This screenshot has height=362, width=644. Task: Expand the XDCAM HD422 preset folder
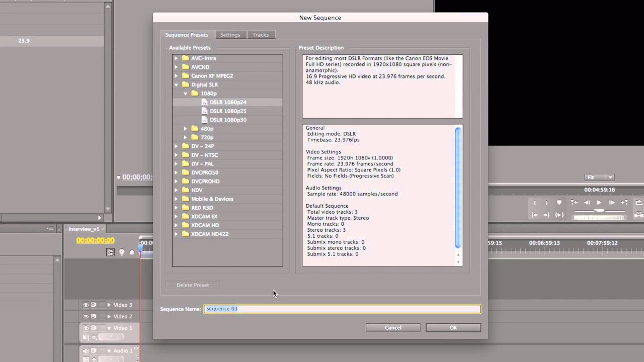(x=176, y=234)
